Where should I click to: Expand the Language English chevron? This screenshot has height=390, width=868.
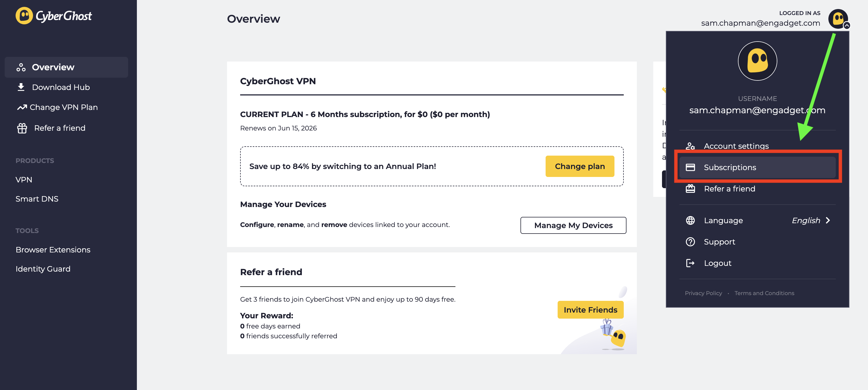click(x=828, y=220)
